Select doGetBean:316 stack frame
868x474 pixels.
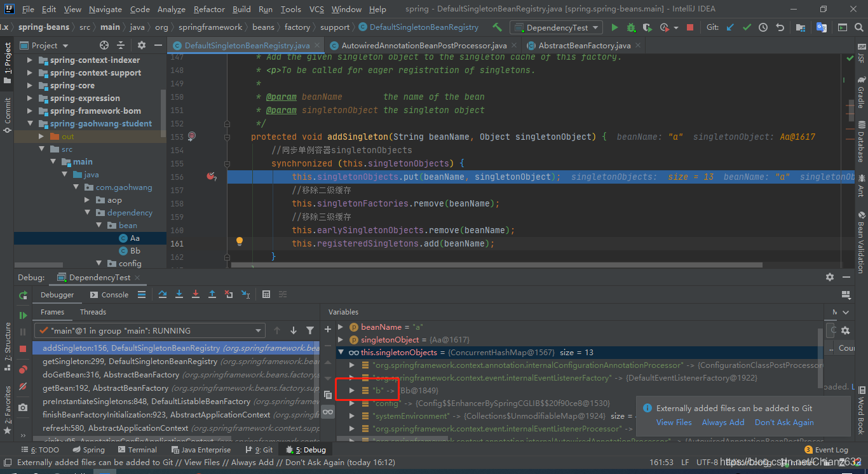coord(176,375)
